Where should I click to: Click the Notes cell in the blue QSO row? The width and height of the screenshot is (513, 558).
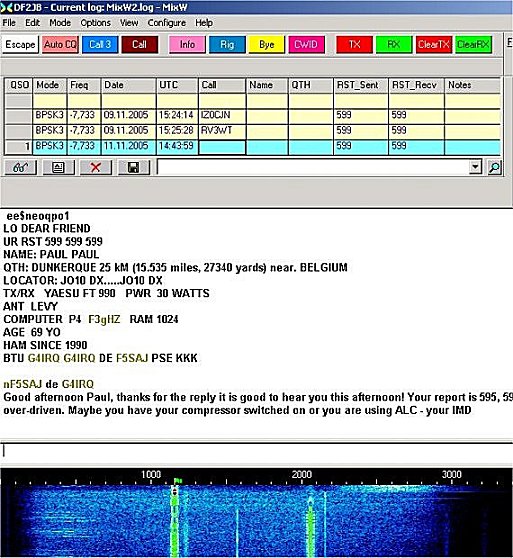pyautogui.click(x=473, y=147)
